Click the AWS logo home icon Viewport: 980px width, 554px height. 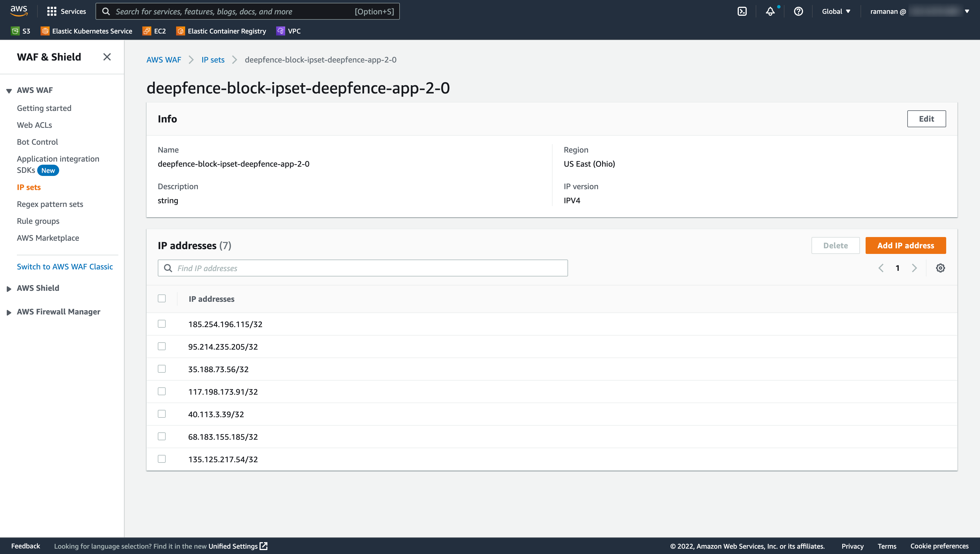click(x=19, y=11)
